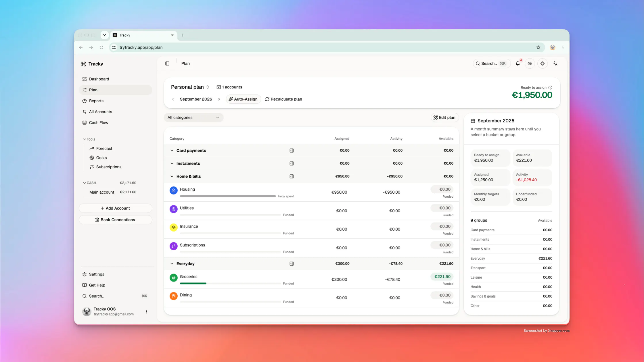Switch theme with the sun icon
Image resolution: width=644 pixels, height=362 pixels.
pos(543,63)
